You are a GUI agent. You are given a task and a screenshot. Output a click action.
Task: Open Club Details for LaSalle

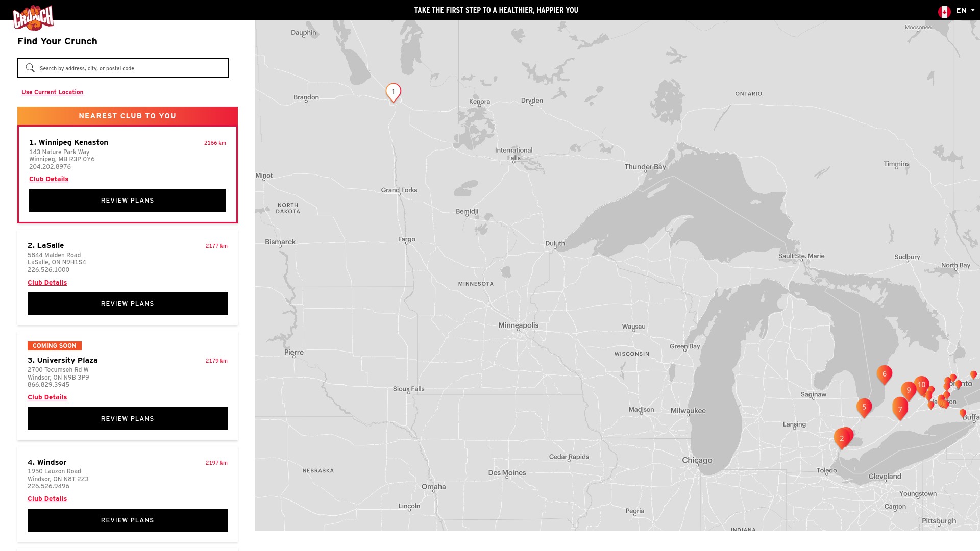coord(47,283)
